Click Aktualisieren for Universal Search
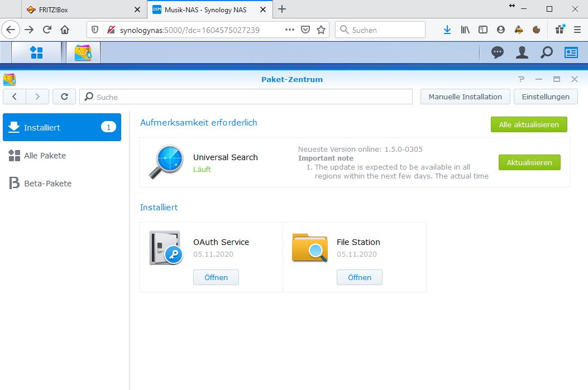588x390 pixels. pos(529,162)
